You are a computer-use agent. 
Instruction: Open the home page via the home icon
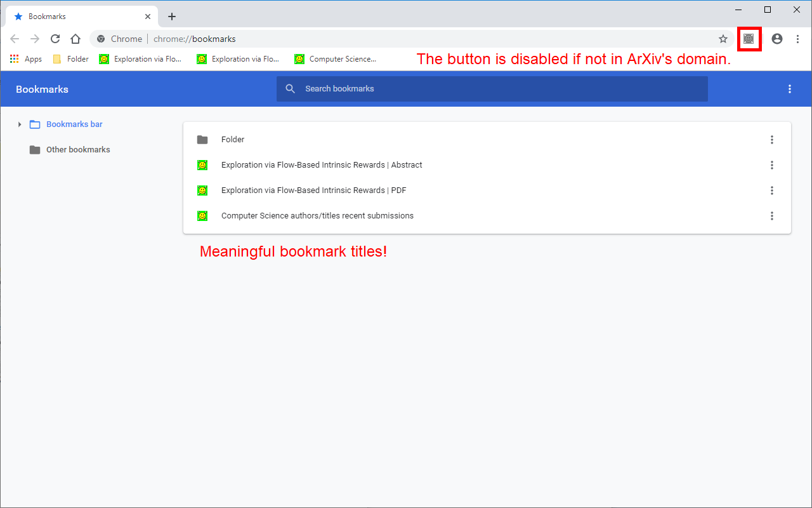[x=75, y=39]
